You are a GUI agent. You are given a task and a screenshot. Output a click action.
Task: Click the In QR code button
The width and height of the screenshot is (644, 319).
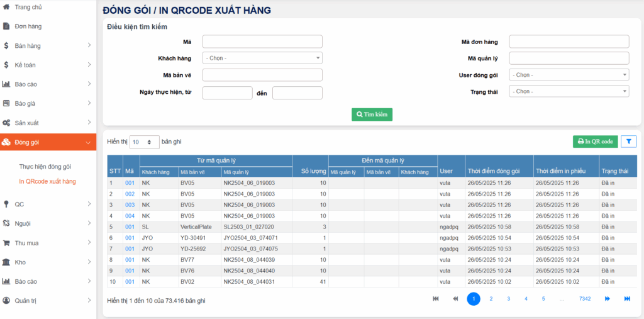(595, 142)
